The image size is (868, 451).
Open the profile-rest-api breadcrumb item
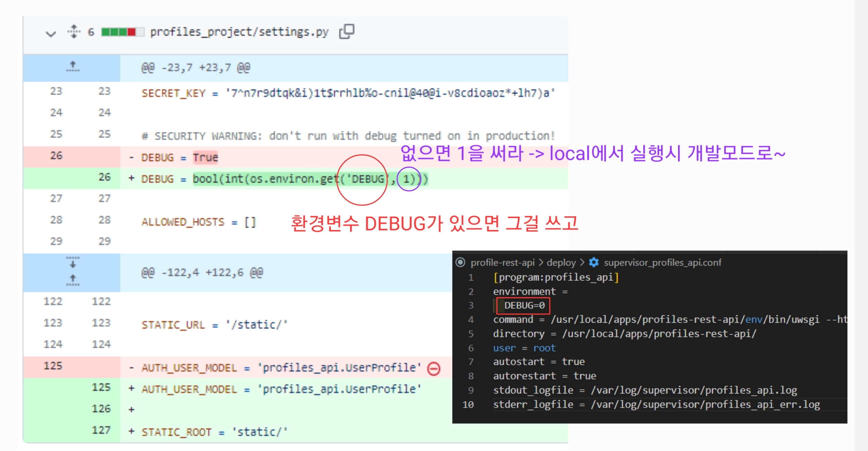(x=502, y=262)
